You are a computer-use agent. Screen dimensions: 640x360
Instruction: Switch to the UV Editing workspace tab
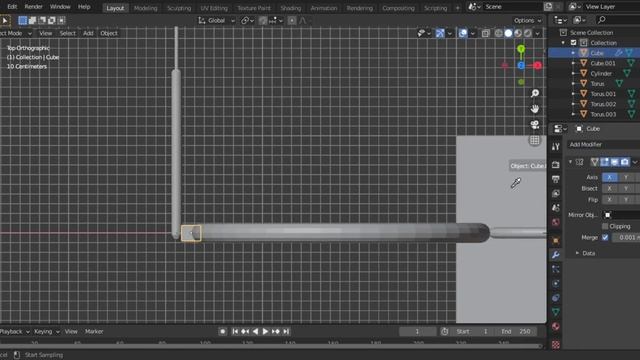click(214, 8)
